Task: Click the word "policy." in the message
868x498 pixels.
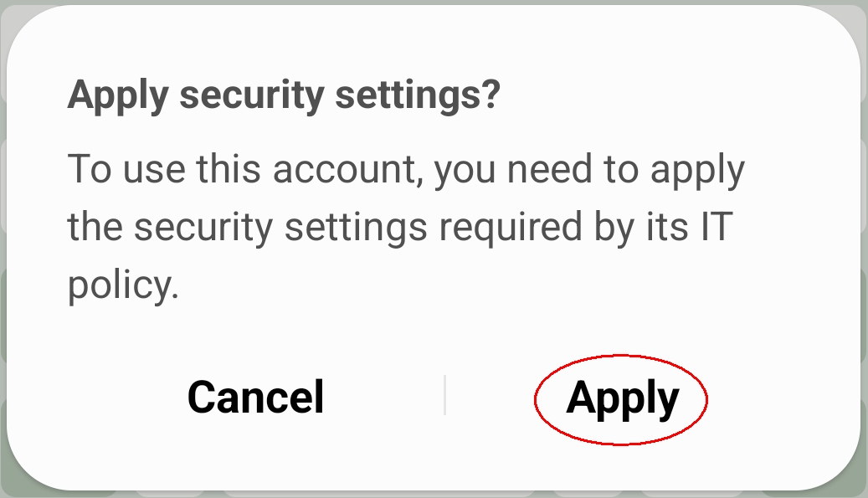Action: point(123,286)
